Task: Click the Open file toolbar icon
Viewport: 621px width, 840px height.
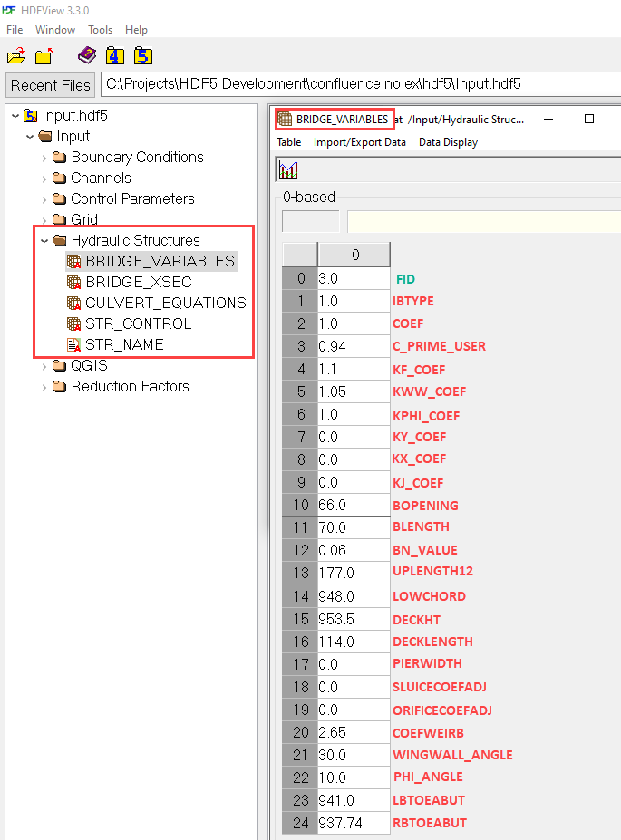Action: [x=16, y=56]
